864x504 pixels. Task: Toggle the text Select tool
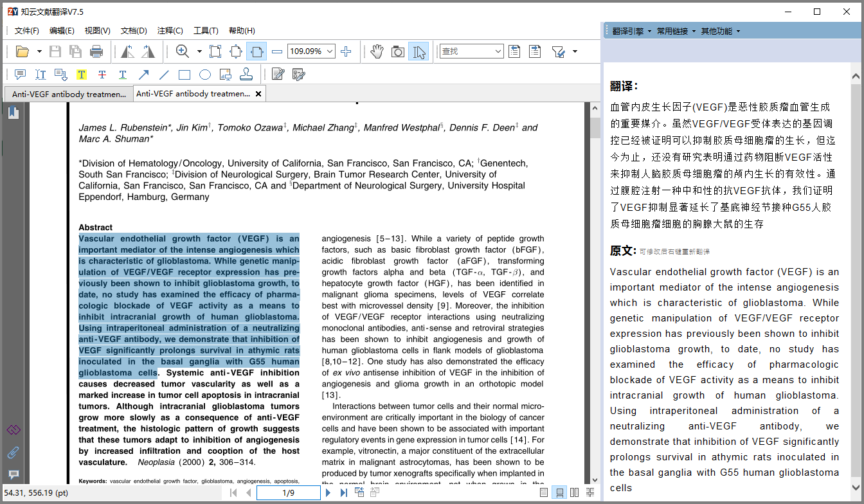[419, 51]
